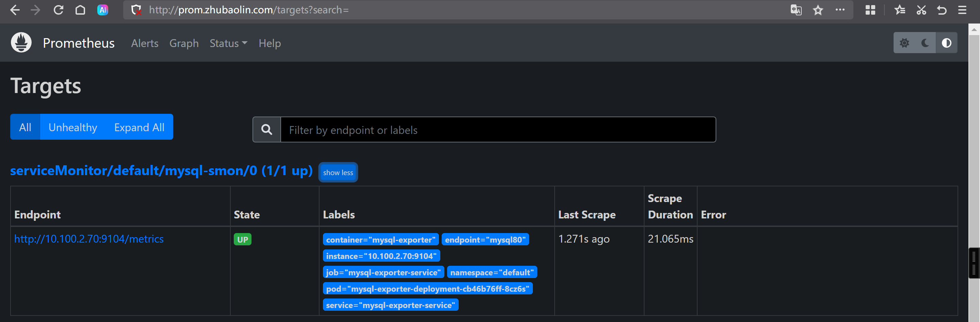Click the search magnifier icon

coord(267,129)
